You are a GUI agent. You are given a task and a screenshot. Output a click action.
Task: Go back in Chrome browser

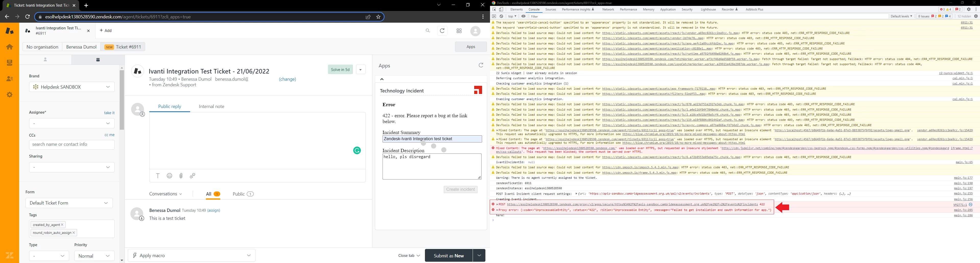coord(7,17)
